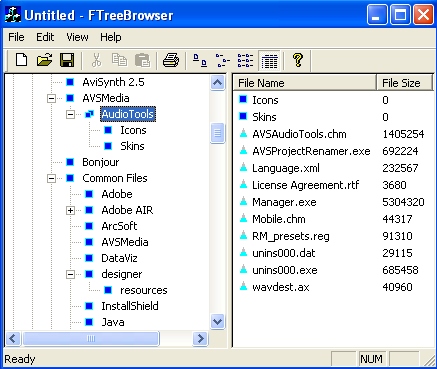Collapse the AVSMedia top-level tree node
Image resolution: width=437 pixels, height=369 pixels.
[x=51, y=98]
